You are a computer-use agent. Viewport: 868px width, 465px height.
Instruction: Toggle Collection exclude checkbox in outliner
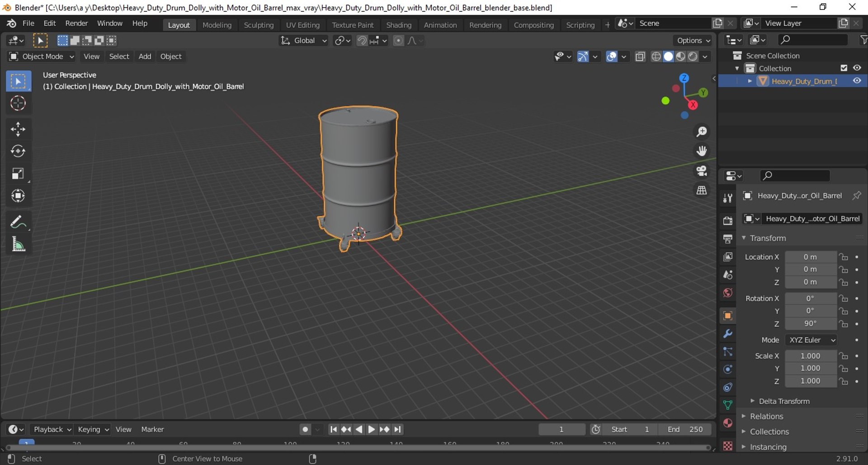(844, 68)
